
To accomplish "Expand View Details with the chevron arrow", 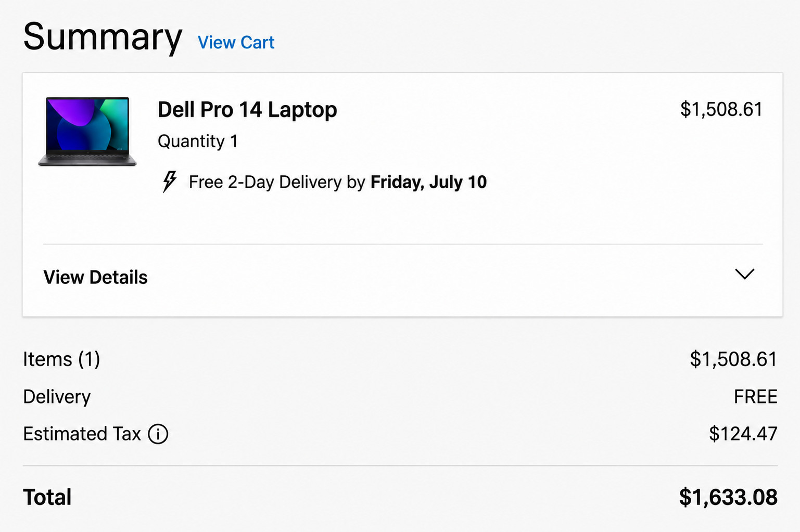I will click(x=745, y=274).
